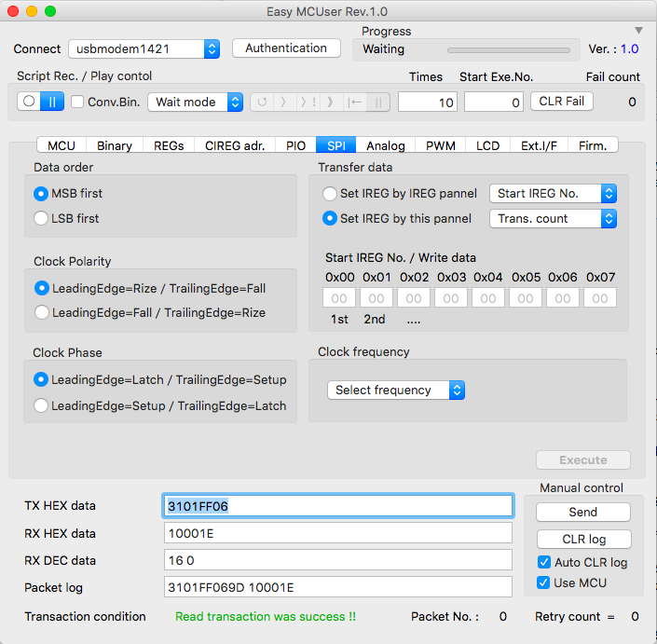Click the Times input field

click(428, 102)
